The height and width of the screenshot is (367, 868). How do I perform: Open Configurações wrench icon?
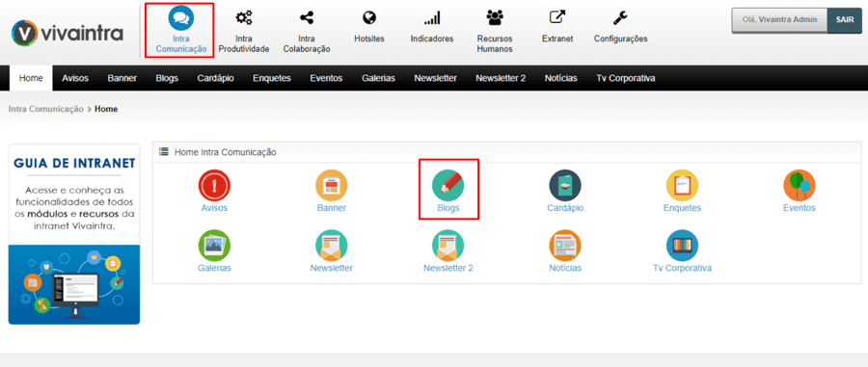pyautogui.click(x=620, y=18)
